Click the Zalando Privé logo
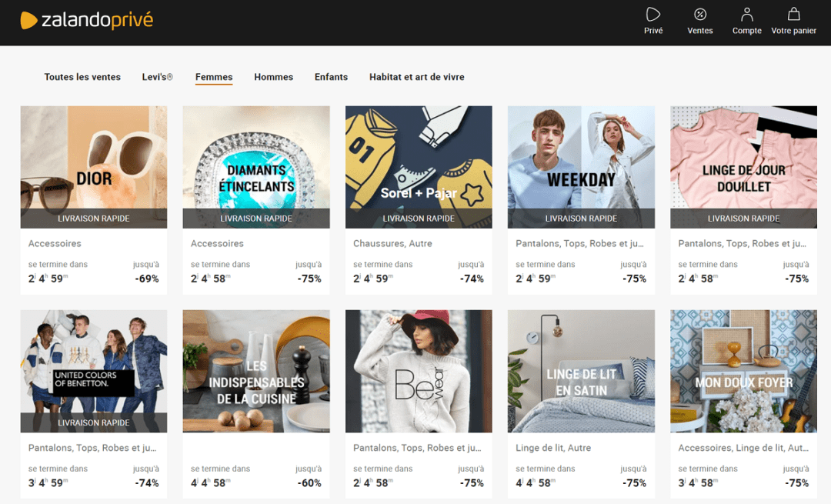831x504 pixels. 86,20
